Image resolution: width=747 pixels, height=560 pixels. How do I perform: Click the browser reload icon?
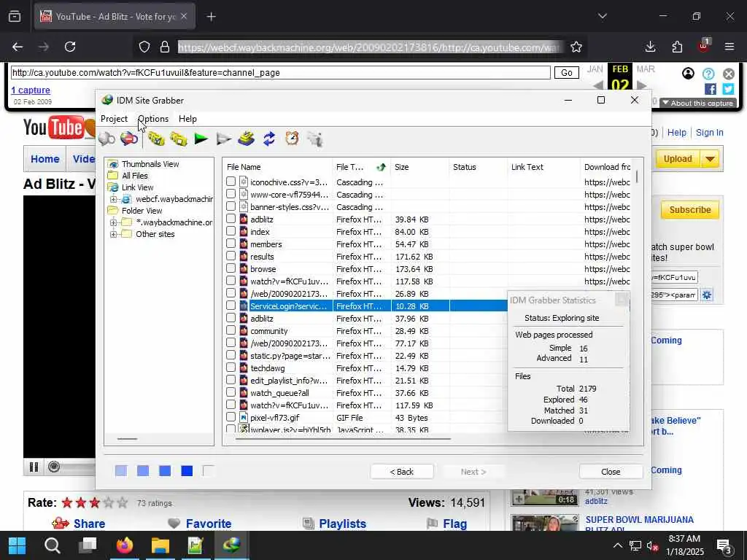[70, 47]
